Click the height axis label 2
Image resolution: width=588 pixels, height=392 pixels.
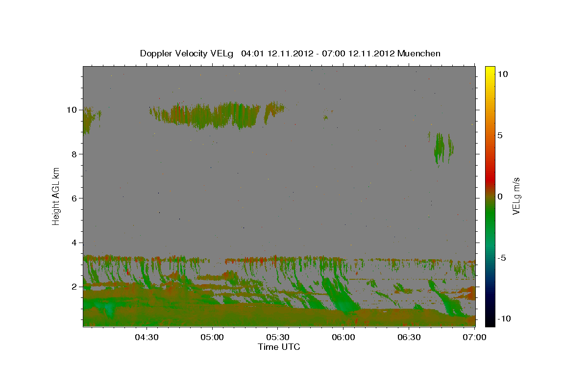74,287
